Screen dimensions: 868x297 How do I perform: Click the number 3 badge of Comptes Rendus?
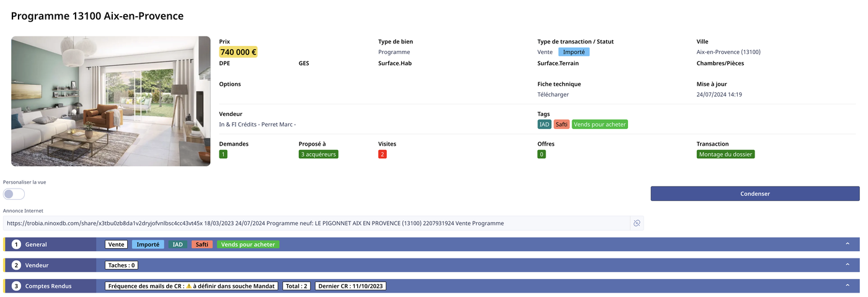[x=17, y=286]
